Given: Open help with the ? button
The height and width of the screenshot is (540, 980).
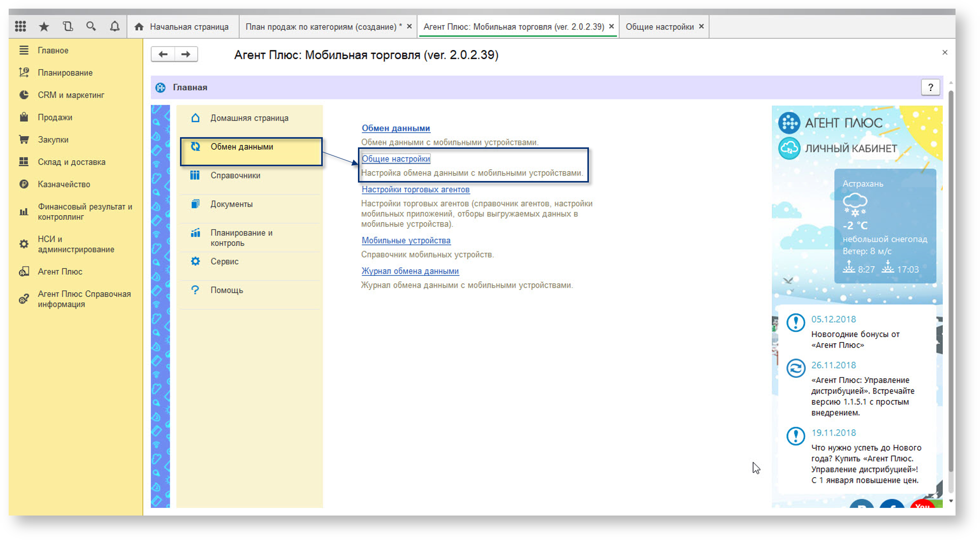Looking at the screenshot, I should (931, 87).
